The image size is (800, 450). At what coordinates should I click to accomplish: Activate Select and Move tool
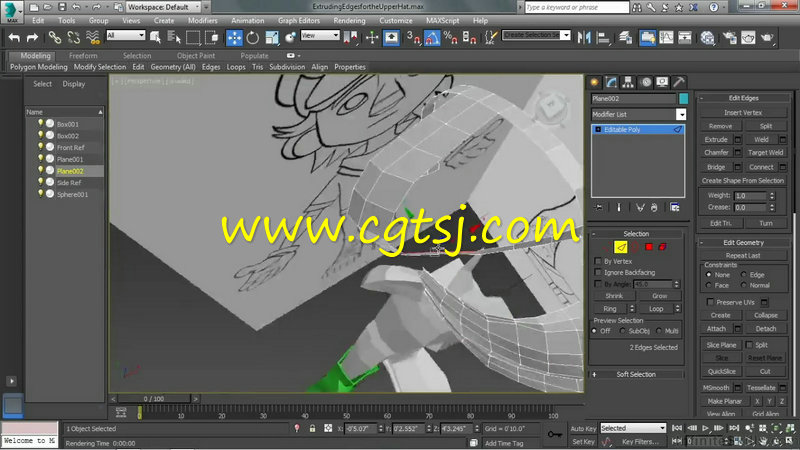click(x=234, y=37)
